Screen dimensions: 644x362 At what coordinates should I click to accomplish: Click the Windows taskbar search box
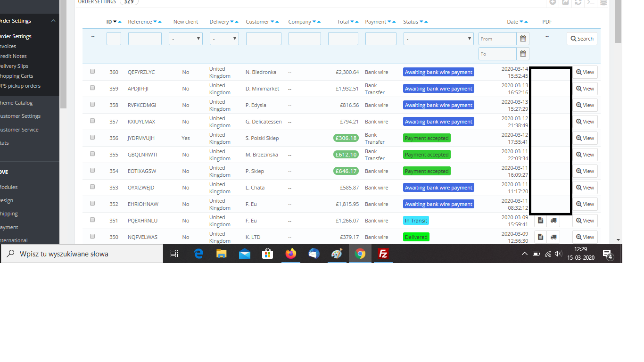pyautogui.click(x=82, y=254)
